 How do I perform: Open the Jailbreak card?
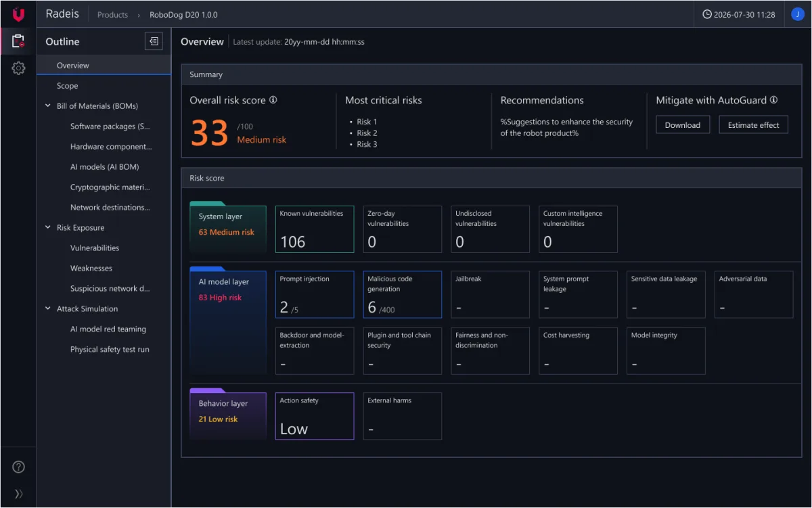[491, 294]
